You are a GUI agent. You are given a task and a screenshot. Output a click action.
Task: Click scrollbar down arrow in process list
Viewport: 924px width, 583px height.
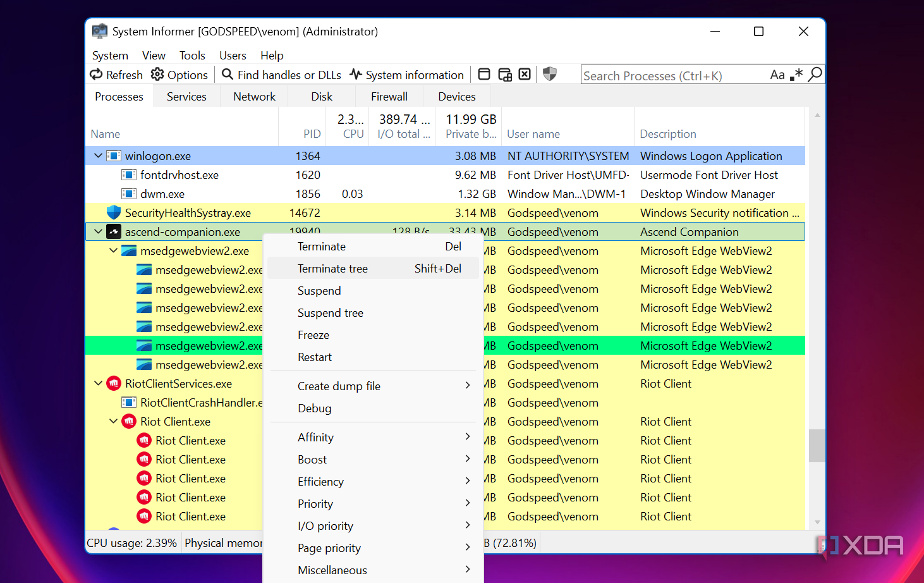[817, 522]
